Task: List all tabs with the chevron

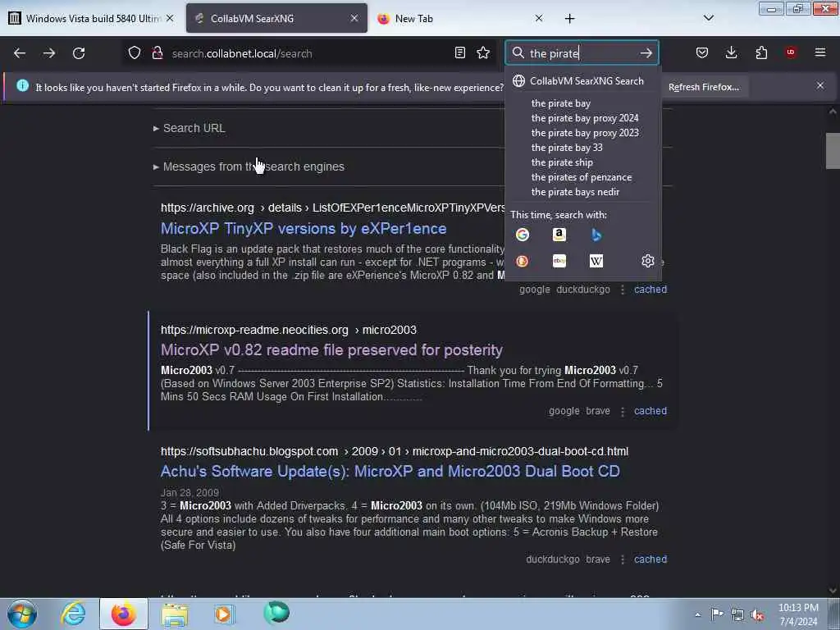Action: 709,18
